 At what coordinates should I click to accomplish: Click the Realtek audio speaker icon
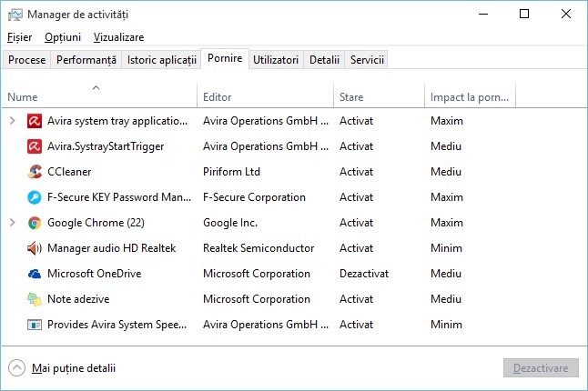point(34,248)
